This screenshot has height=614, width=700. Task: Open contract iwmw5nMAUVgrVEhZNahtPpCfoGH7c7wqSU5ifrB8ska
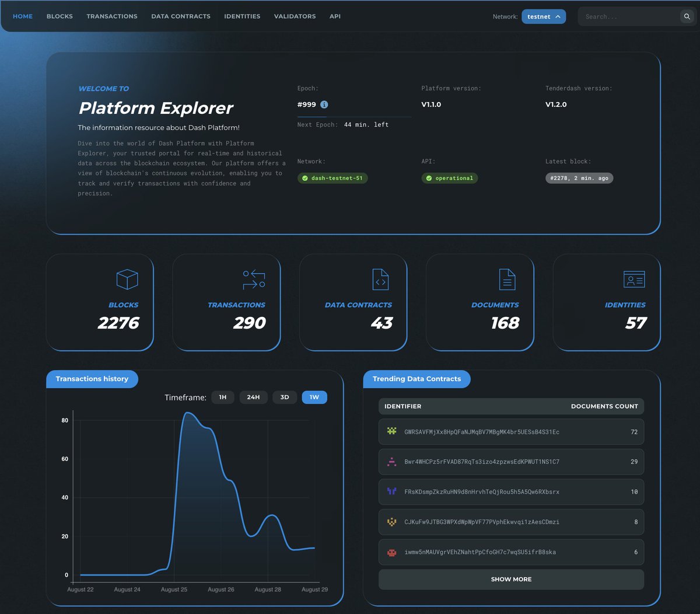pos(511,552)
